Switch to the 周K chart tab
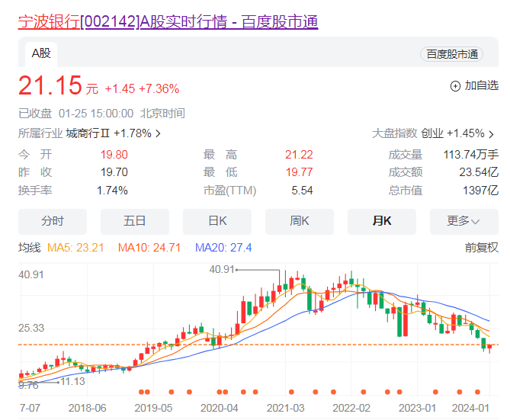Viewport: 510px width, 420px height. 300,221
